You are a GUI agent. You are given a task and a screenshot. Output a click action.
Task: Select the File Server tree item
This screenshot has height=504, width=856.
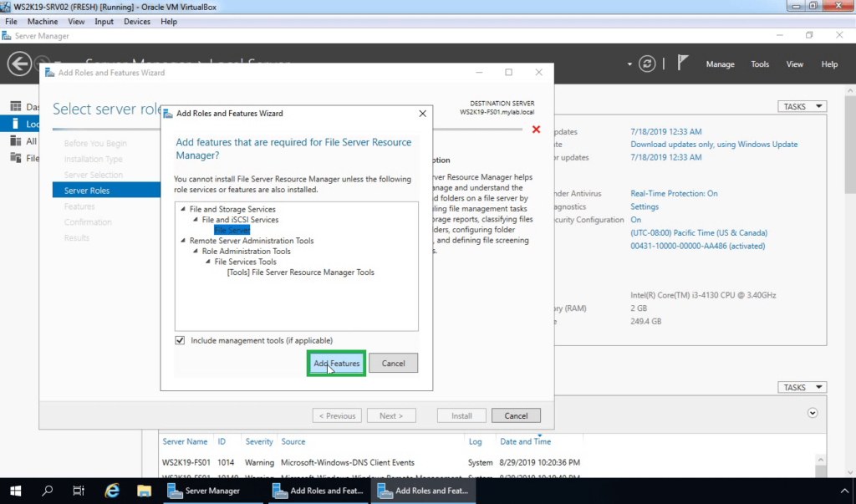(x=232, y=230)
